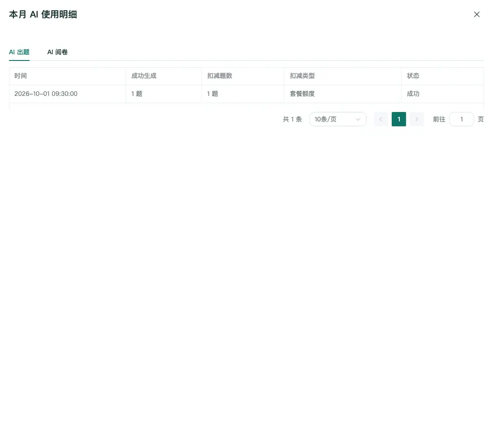
Task: Select the 2026-10-01 09:30:00 time cell
Action: 67,94
